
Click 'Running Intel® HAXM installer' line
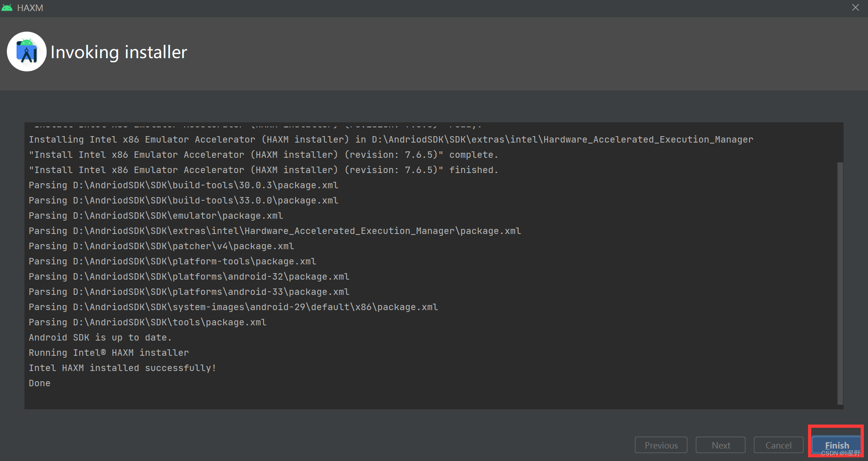(109, 353)
